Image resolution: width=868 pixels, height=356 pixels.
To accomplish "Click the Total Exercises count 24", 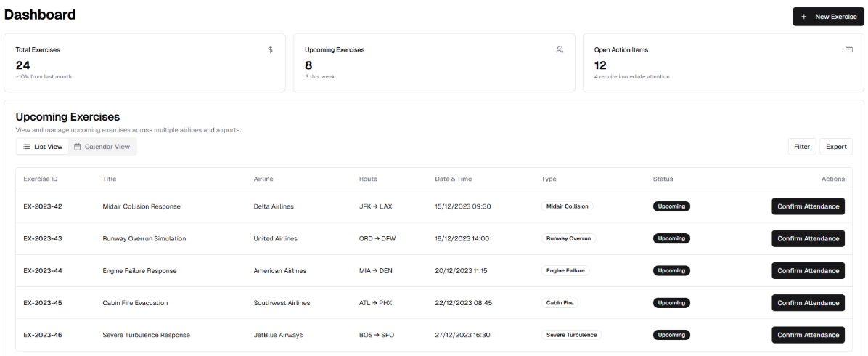I will [x=22, y=65].
